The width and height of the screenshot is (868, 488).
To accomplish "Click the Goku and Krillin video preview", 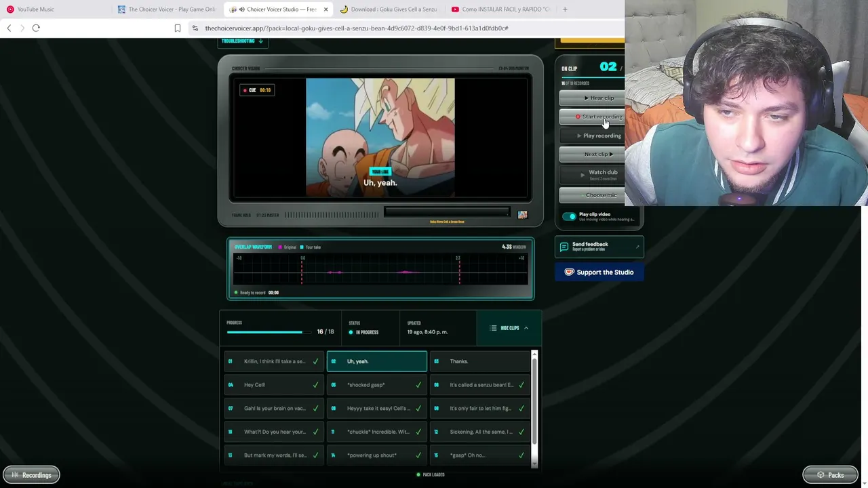I will (380, 138).
